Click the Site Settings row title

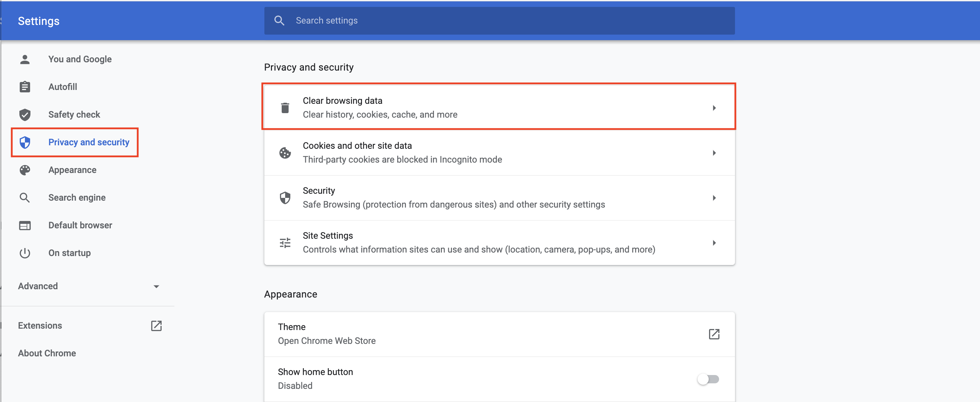tap(328, 236)
